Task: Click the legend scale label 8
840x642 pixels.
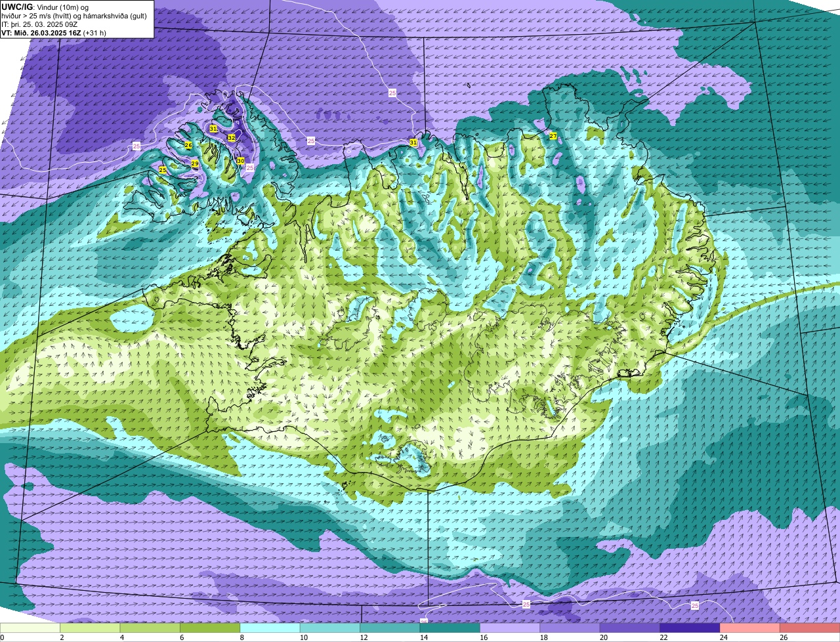Action: (242, 637)
